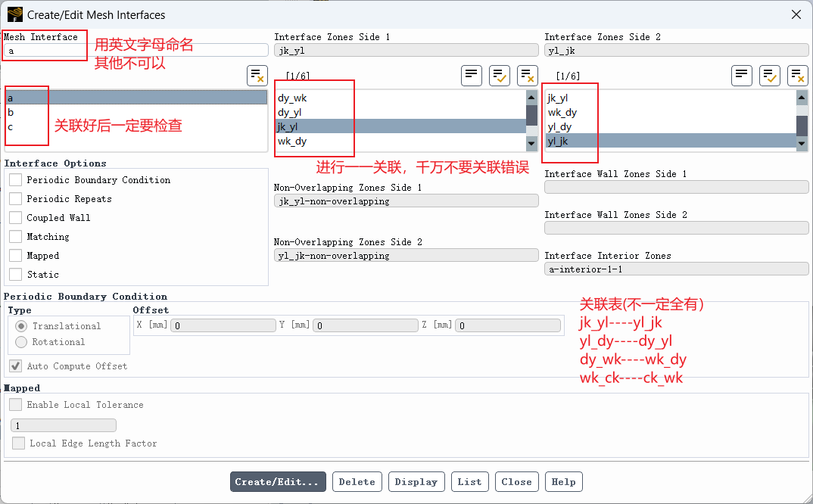
Task: Click the Side 2 list scroll-up arrow
Action: coord(802,98)
